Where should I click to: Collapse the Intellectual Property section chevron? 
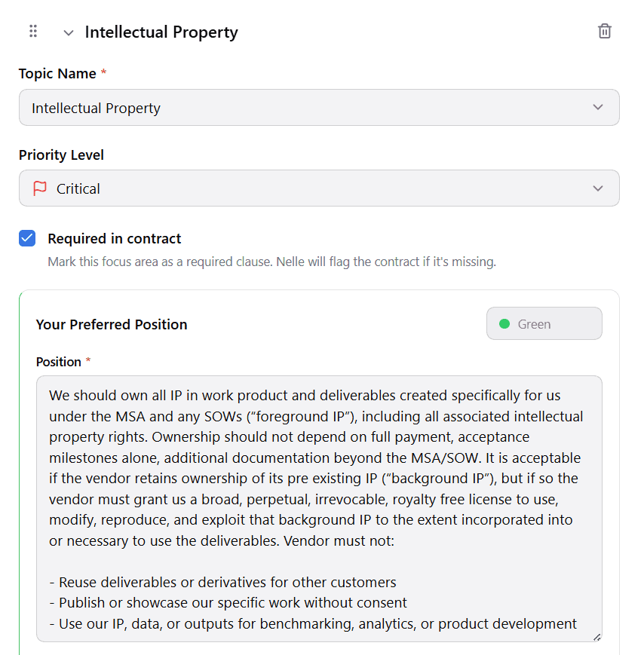68,32
